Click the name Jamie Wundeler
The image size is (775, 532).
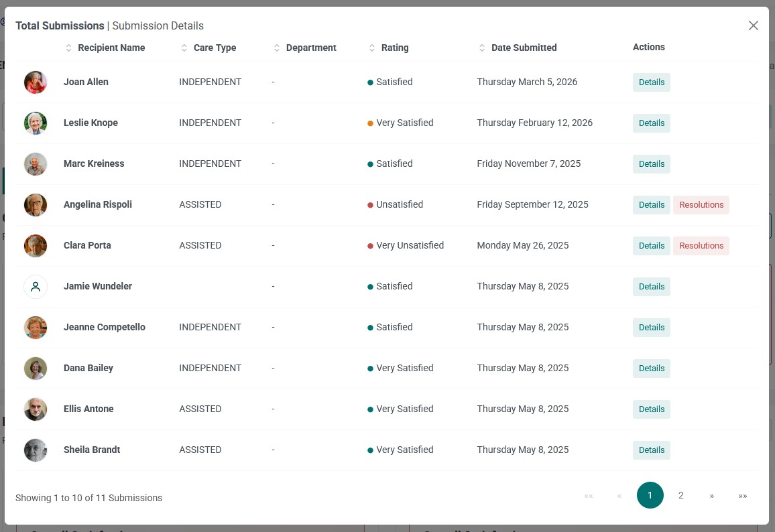[x=98, y=287]
